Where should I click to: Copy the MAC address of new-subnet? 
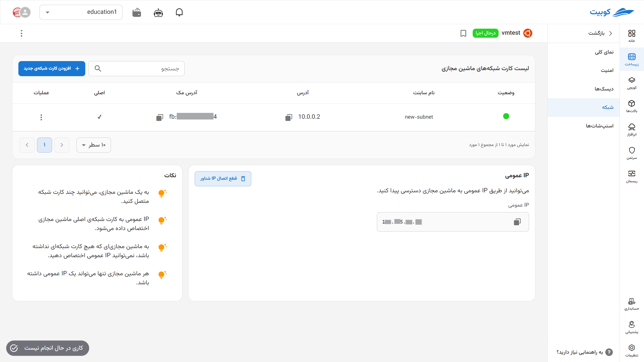coord(160,117)
